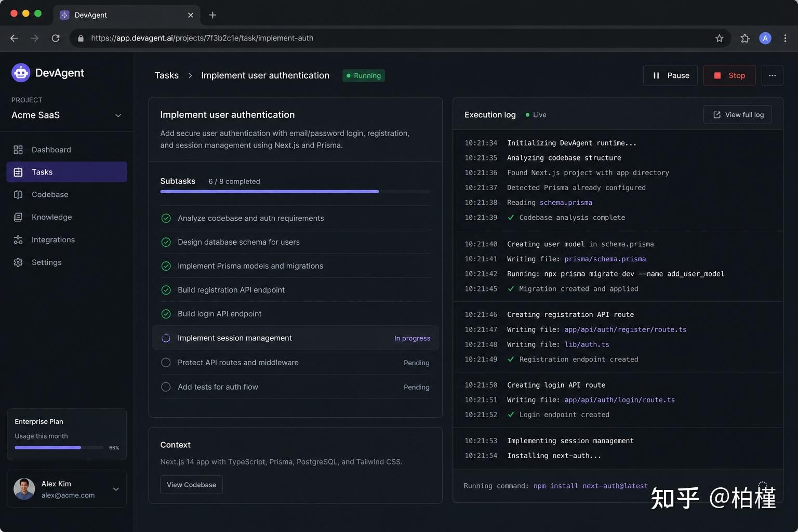Screen dimensions: 798x532
Task: Click the subtasks progress bar
Action: (296, 192)
